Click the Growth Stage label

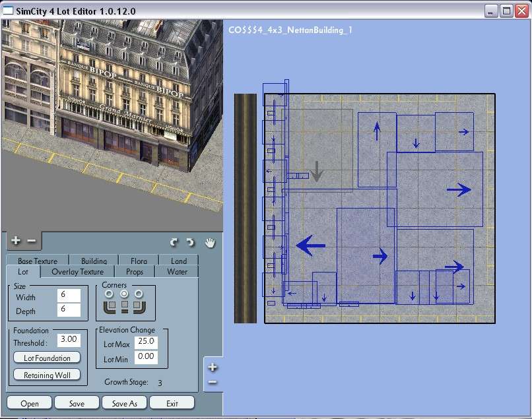pos(126,382)
